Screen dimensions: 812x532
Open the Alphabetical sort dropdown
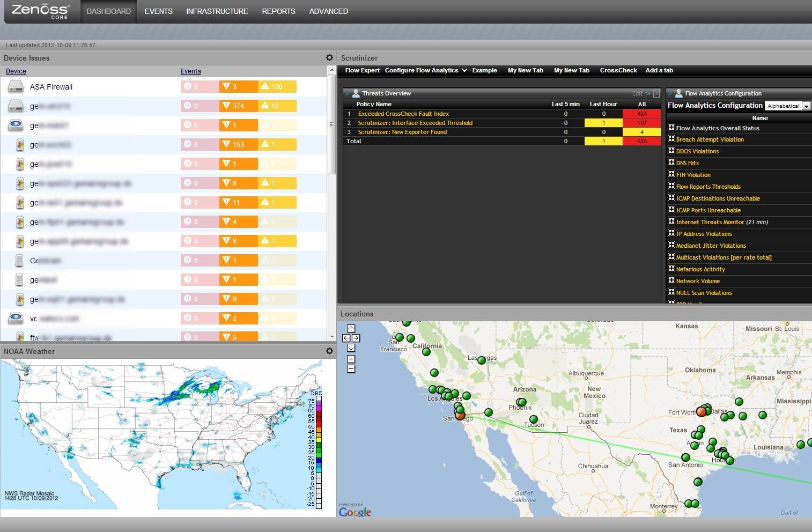[788, 106]
